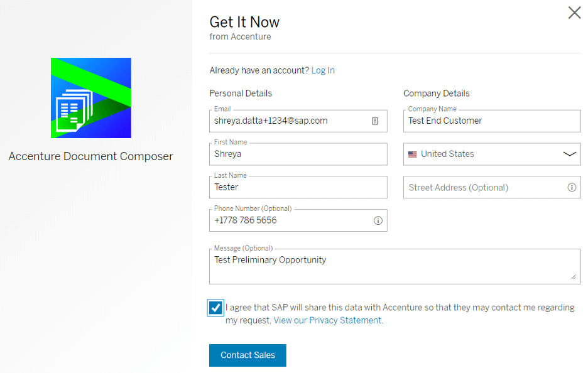
Task: Click the Message box resize handle
Action: [574, 277]
